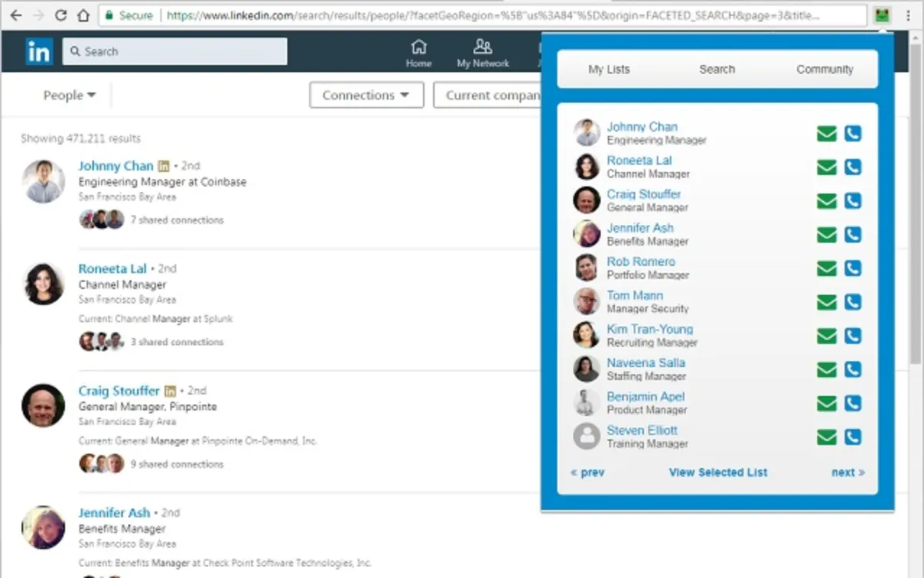Open the Current companies filter dropdown
Screen dimensions: 924x578
pos(488,96)
